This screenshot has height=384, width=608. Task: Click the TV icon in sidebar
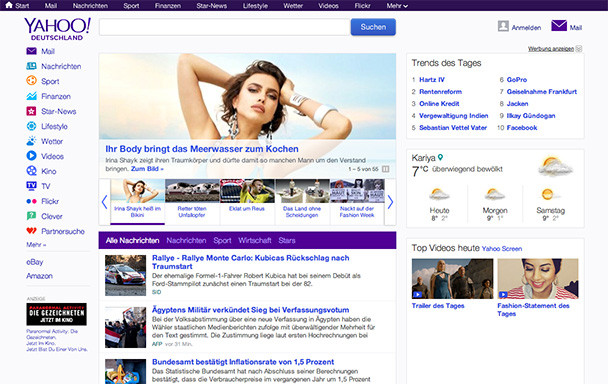[x=31, y=186]
